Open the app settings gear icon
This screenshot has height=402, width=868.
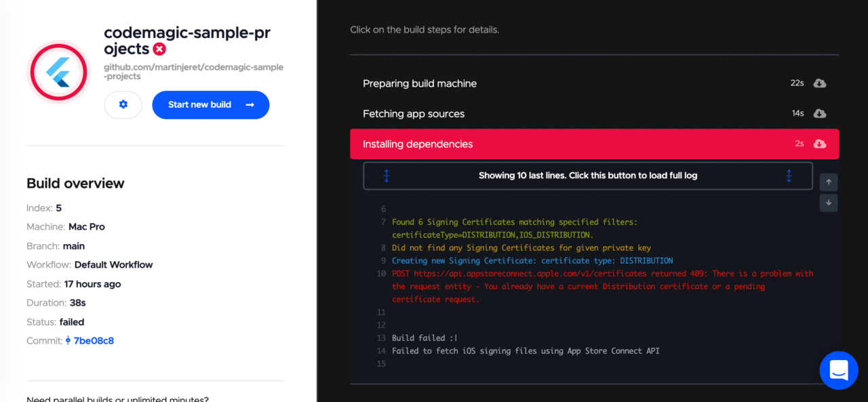(x=123, y=105)
